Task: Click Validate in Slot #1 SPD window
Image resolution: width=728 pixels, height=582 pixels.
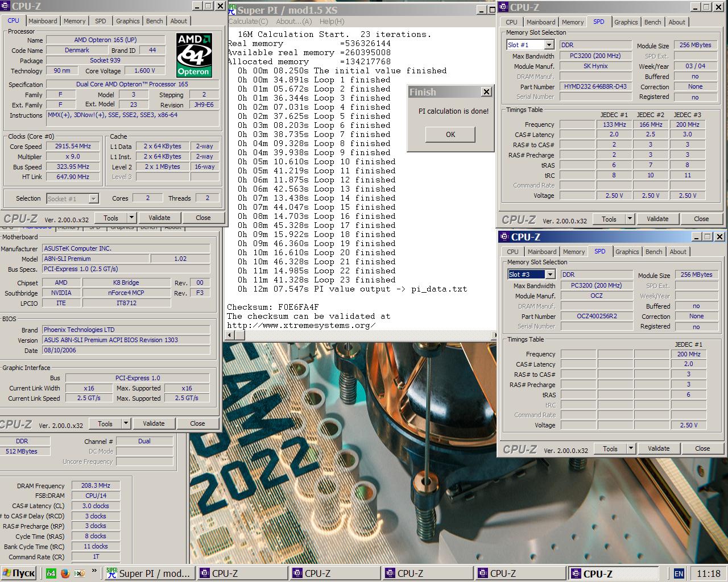Action: [x=657, y=219]
